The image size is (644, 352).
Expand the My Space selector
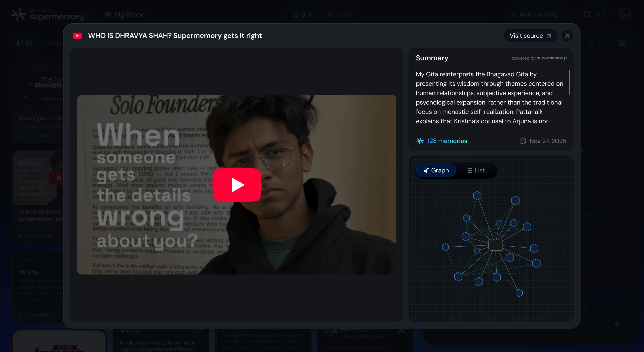(x=129, y=15)
